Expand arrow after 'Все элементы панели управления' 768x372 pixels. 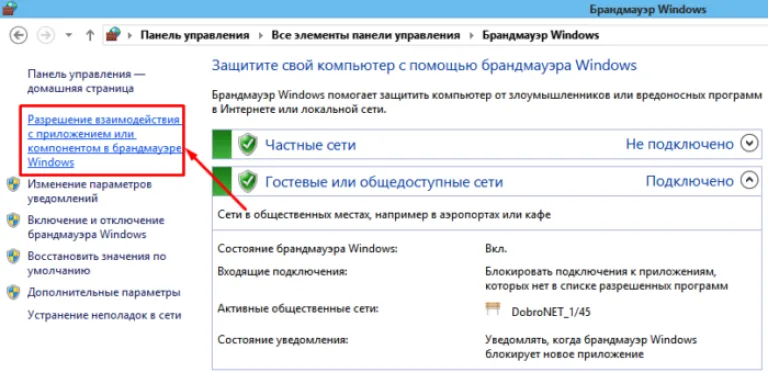click(471, 35)
